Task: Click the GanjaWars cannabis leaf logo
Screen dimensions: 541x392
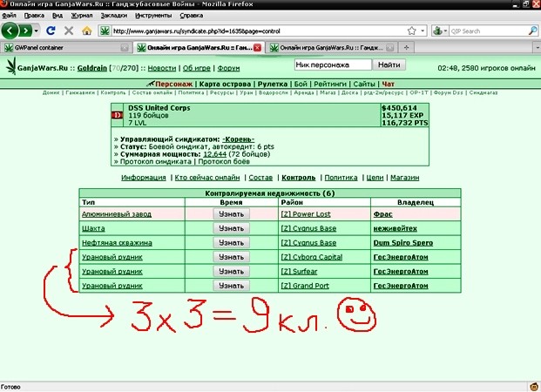Action: tap(11, 66)
